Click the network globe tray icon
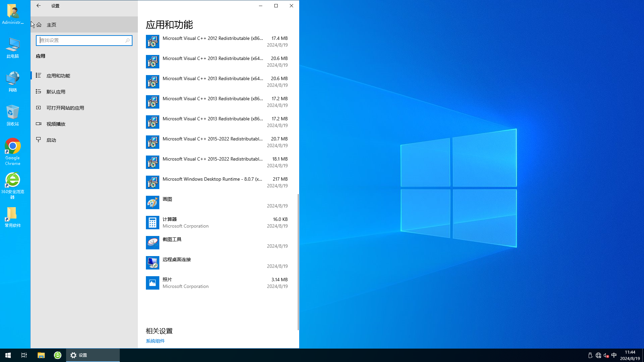 [x=598, y=355]
